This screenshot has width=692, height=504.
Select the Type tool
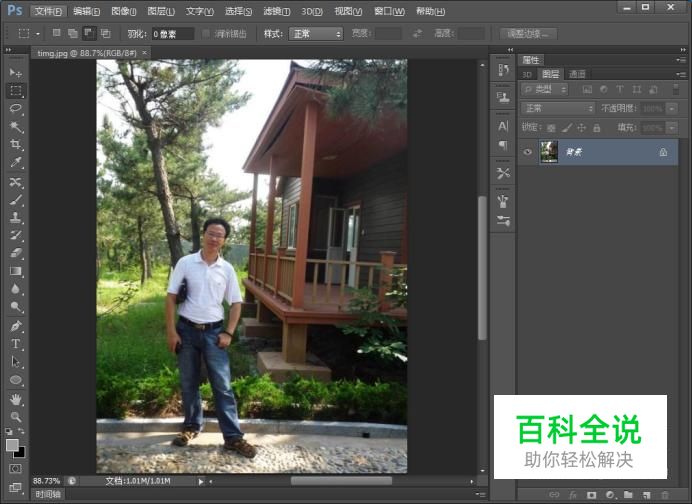pyautogui.click(x=16, y=344)
